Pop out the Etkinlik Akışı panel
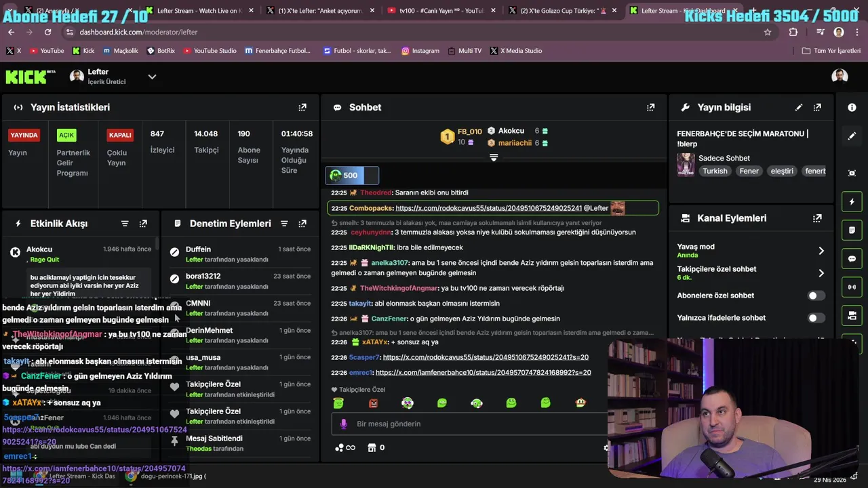The width and height of the screenshot is (868, 488). point(143,224)
